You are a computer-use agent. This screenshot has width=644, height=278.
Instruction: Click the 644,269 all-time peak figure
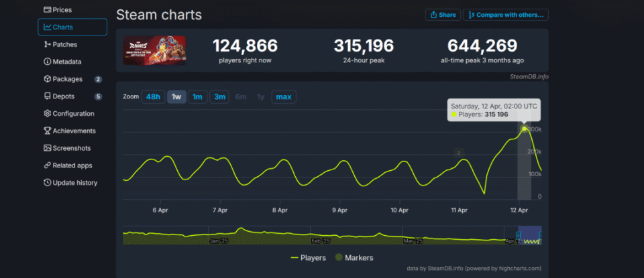tap(482, 46)
